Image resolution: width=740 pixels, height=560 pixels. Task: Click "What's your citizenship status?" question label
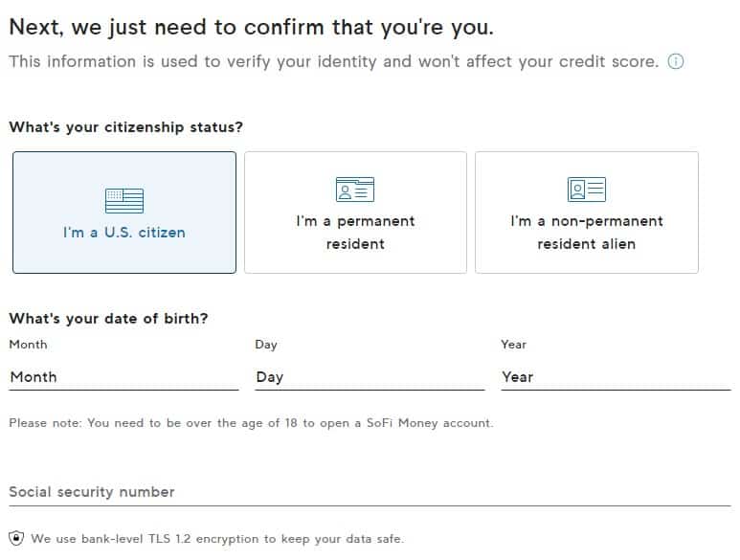point(125,127)
